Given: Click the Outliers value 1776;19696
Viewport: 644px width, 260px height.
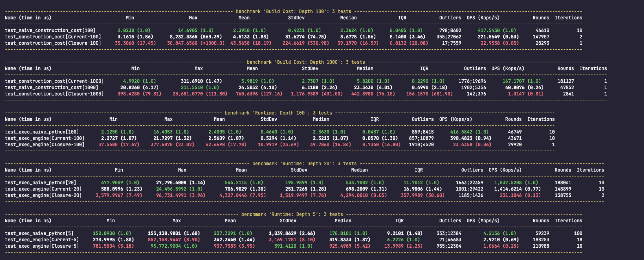Looking at the screenshot, I should coord(472,81).
